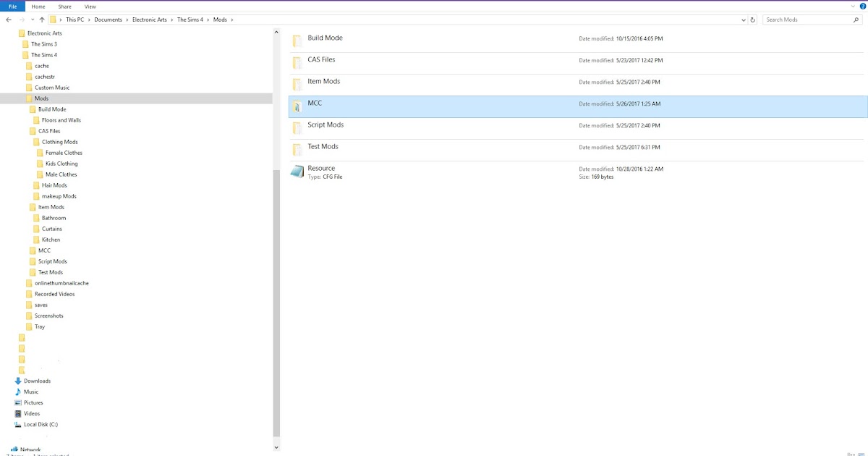Select Build Mode folder in file list
This screenshot has width=868, height=456.
click(578, 41)
